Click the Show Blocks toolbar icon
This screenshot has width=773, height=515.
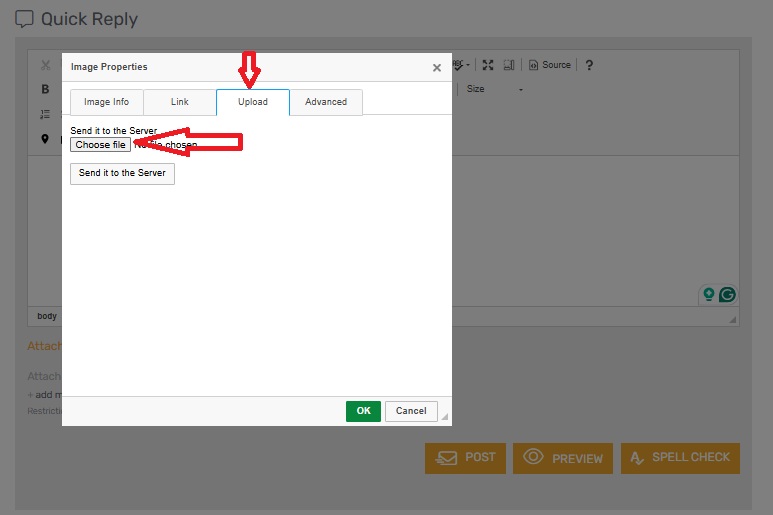point(509,65)
